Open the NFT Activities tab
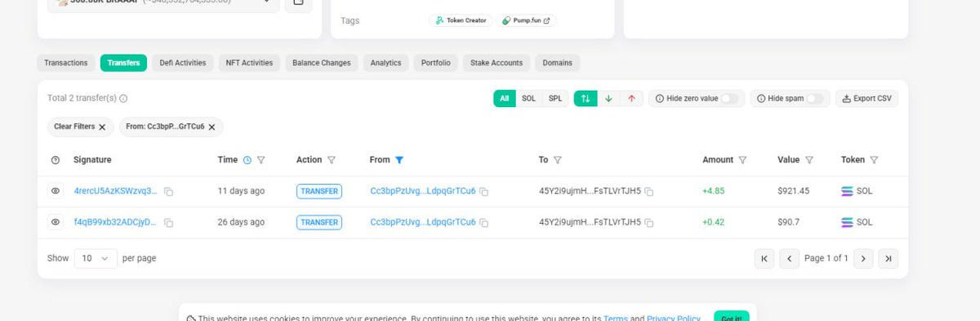Viewport: 980px width, 321px height. point(249,63)
